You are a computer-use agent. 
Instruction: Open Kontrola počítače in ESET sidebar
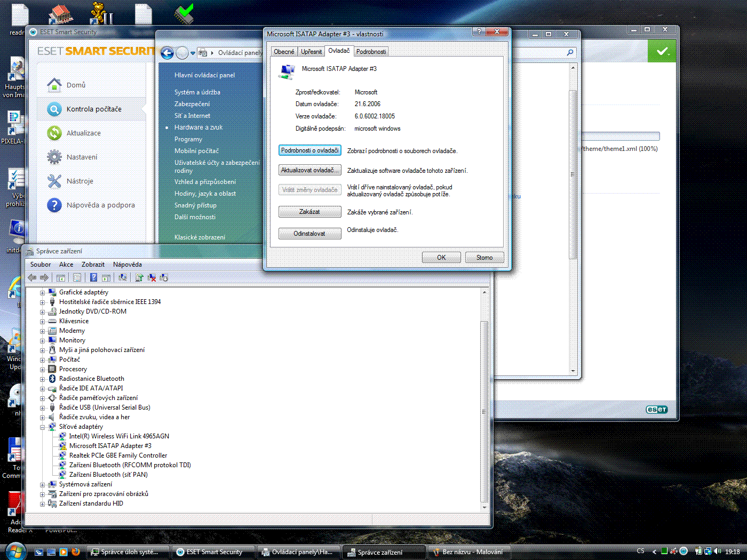pyautogui.click(x=94, y=109)
